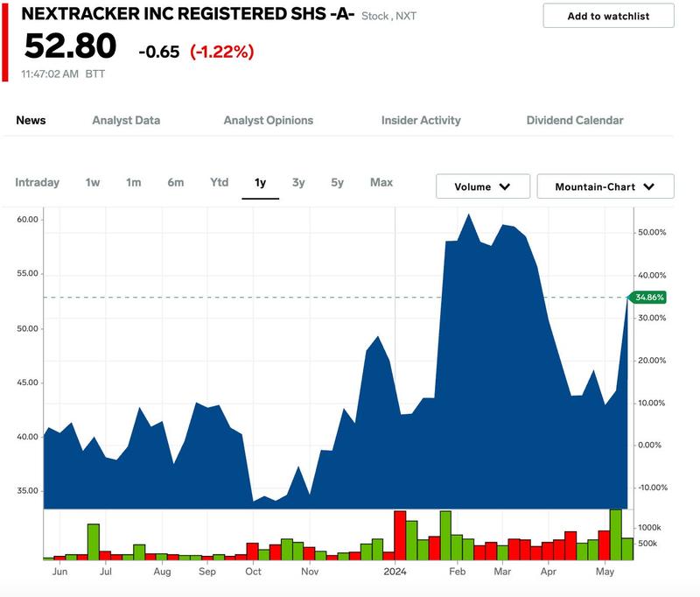Open Dividend Calendar tab
This screenshot has height=597, width=700.
point(575,120)
